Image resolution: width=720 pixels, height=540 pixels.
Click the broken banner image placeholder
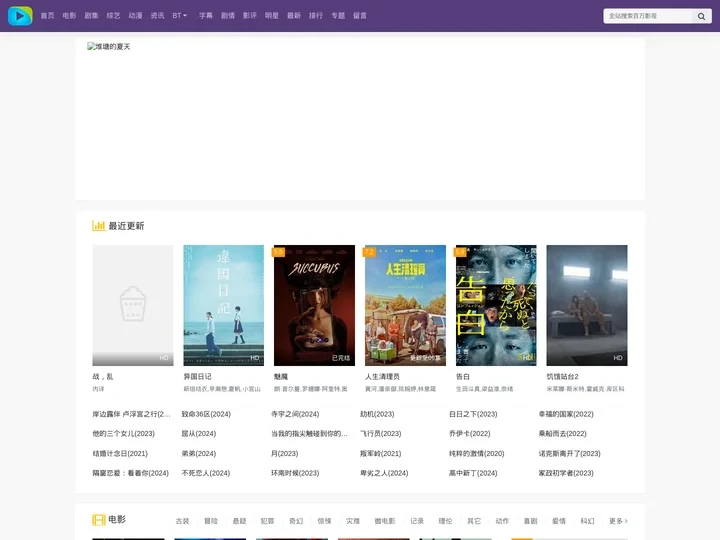[109, 46]
